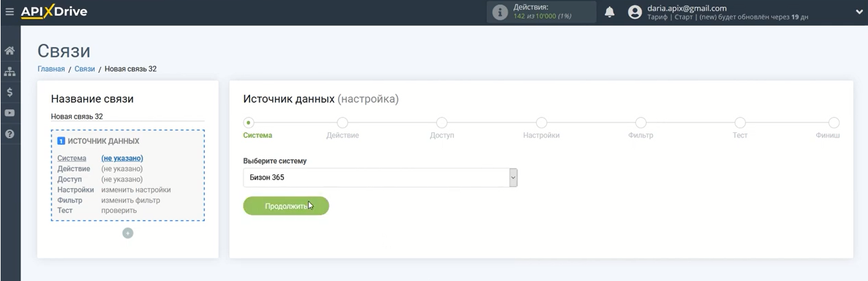The image size is (868, 281).
Task: Select the Настройки step circle
Action: pos(541,122)
